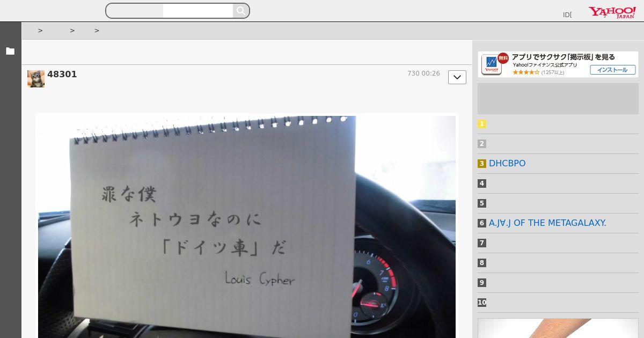
Task: Click rank badge number 6
Action: (x=482, y=223)
